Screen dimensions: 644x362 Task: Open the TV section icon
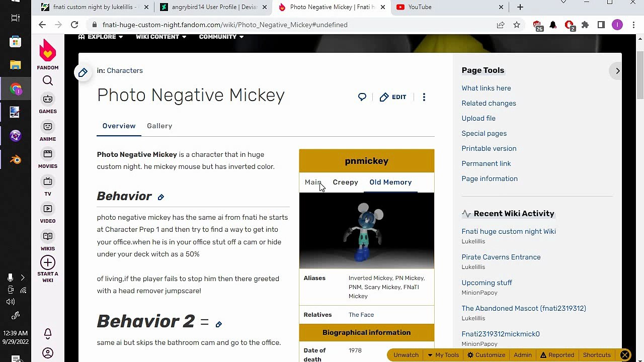[x=48, y=182]
